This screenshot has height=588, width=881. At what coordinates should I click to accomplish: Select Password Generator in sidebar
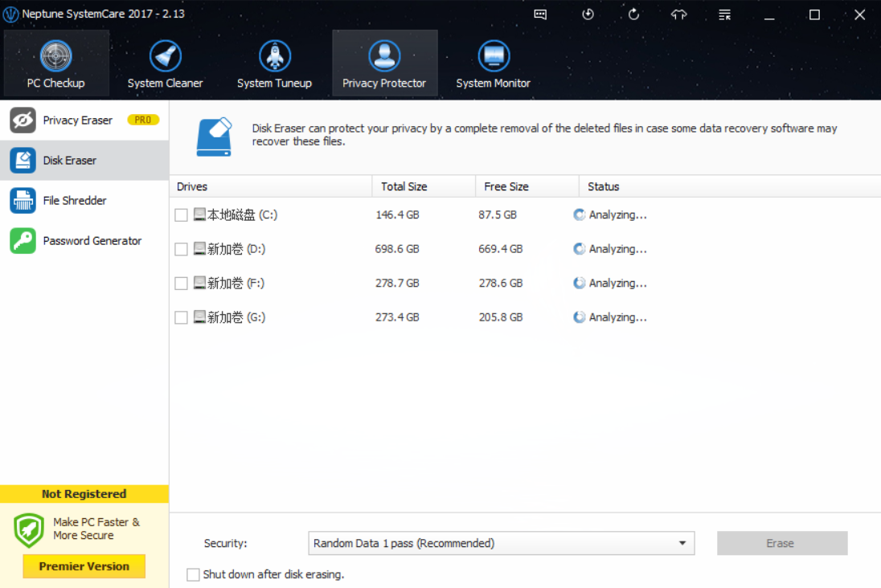[x=84, y=241]
